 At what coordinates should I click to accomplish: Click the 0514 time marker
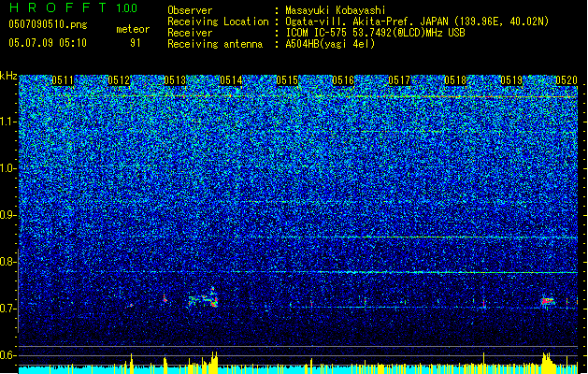click(x=231, y=80)
